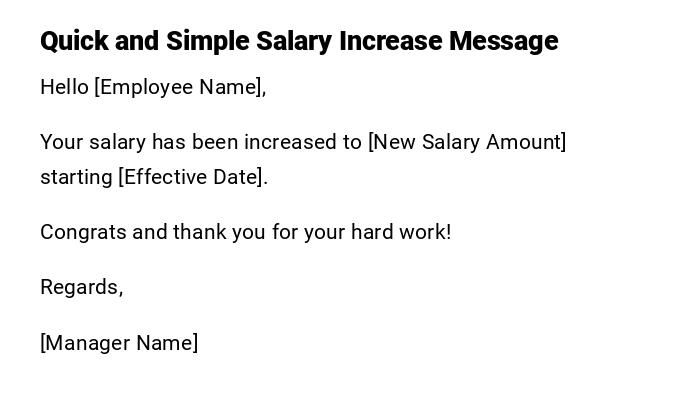This screenshot has width=700, height=405.
Task: Click the word "been" in the salary sentence
Action: pyautogui.click(x=215, y=142)
